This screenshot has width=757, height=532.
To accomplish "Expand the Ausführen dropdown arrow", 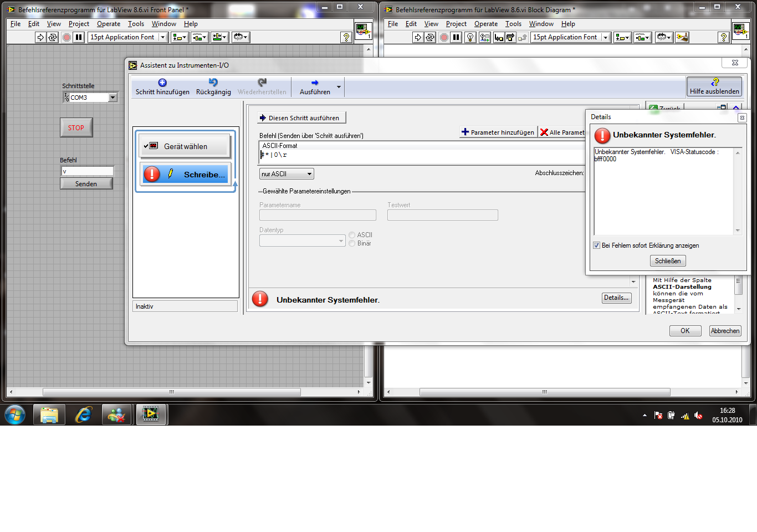I will (339, 87).
